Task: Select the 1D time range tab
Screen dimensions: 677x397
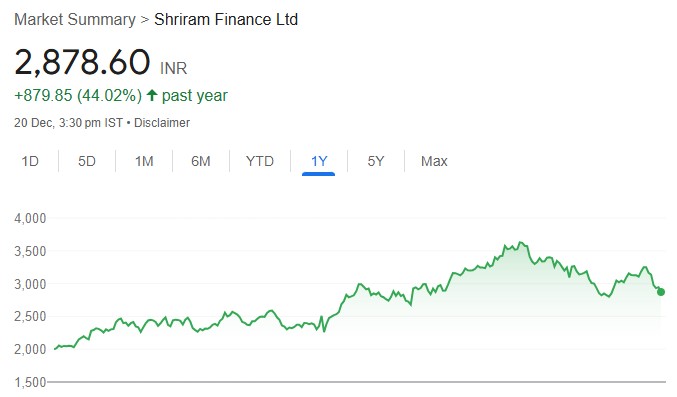Action: pos(30,161)
